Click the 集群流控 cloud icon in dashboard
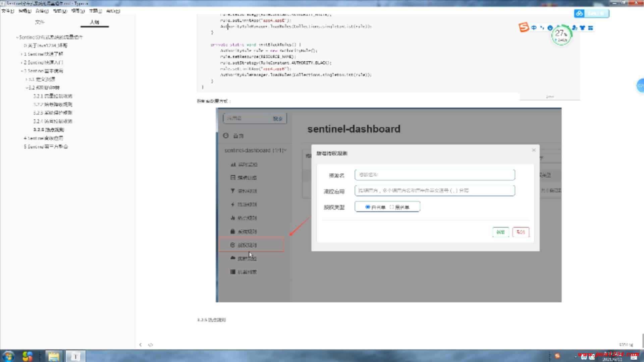The height and width of the screenshot is (362, 644). 233,258
